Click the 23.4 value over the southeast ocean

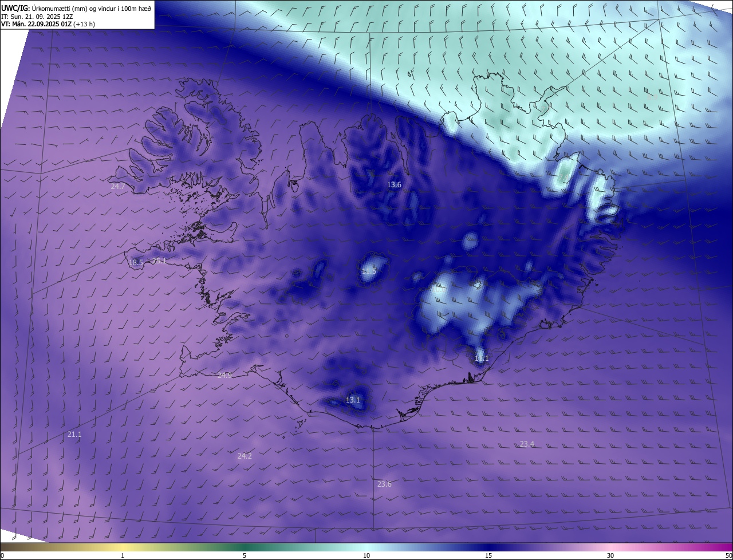527,444
